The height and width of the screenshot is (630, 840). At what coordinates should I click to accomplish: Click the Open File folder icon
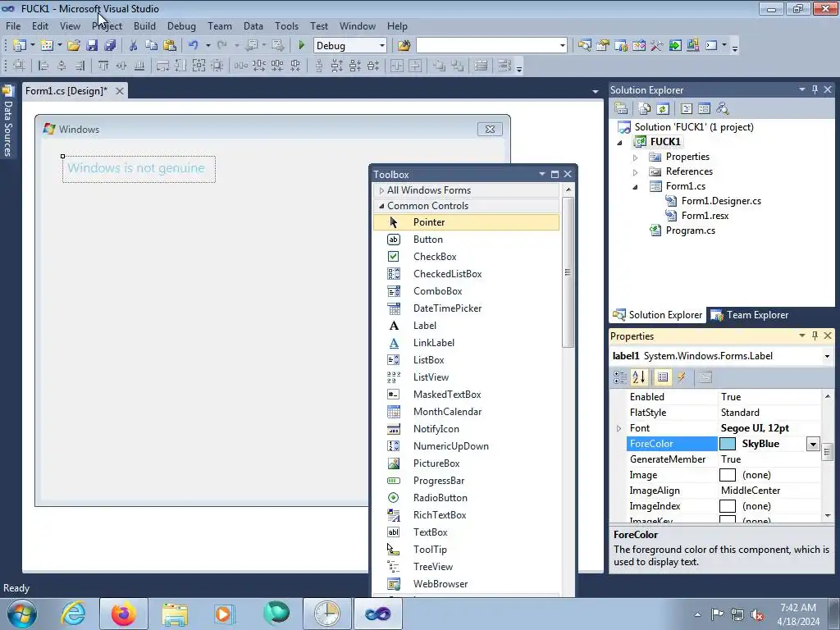point(74,46)
